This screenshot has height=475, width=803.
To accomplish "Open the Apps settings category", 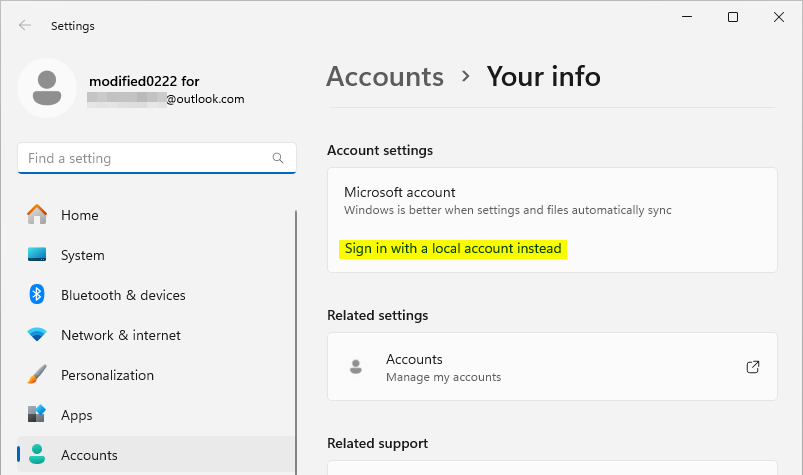I will coord(156,415).
